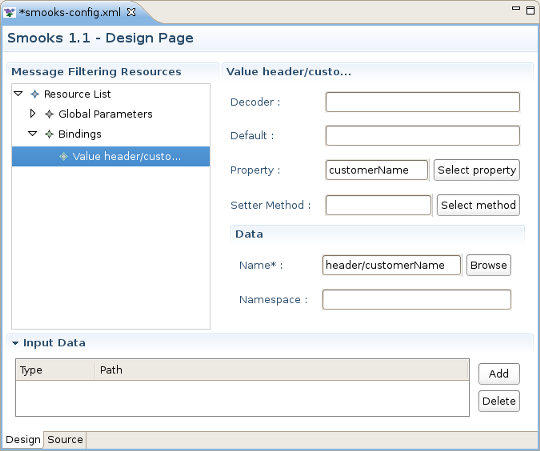Switch to the Source tab
The image size is (540, 451).
pyautogui.click(x=65, y=440)
